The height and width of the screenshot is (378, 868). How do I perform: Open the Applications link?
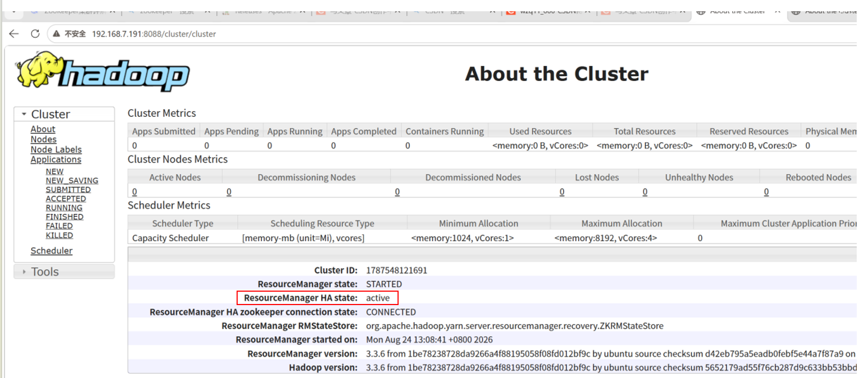pos(56,160)
